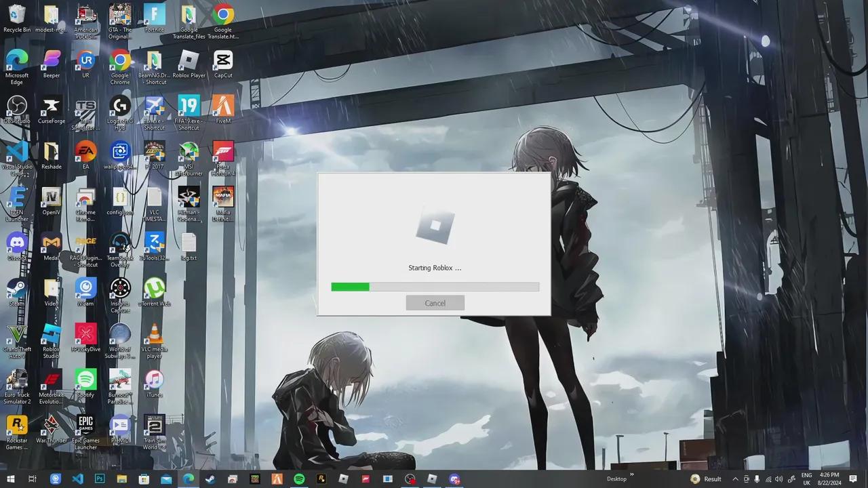Select the Grand Theft Auto V desktop icon
The height and width of the screenshot is (488, 868).
point(17,342)
